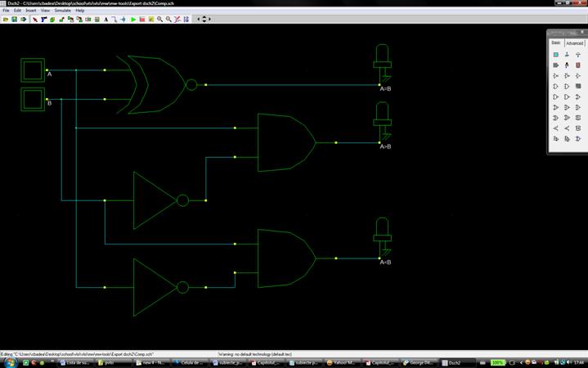The height and width of the screenshot is (368, 588).
Task: Select the text label 'A' tool
Action: pyautogui.click(x=105, y=19)
